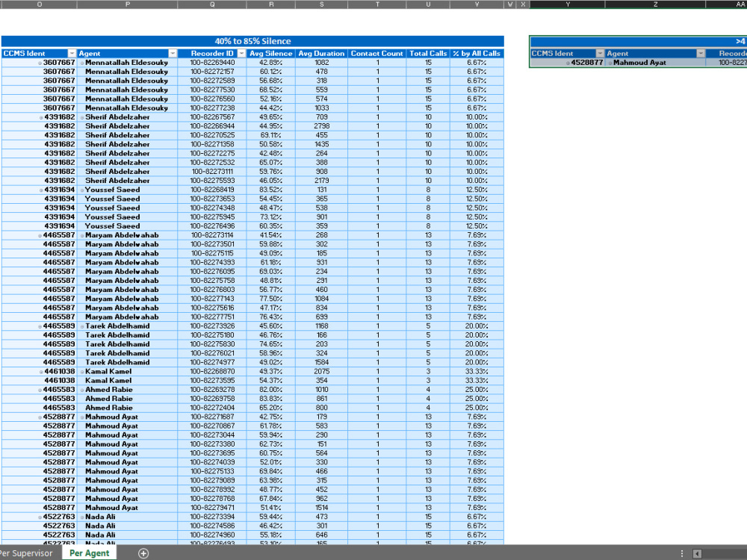Select column Q header
Image resolution: width=747 pixels, height=560 pixels.
(x=212, y=4)
